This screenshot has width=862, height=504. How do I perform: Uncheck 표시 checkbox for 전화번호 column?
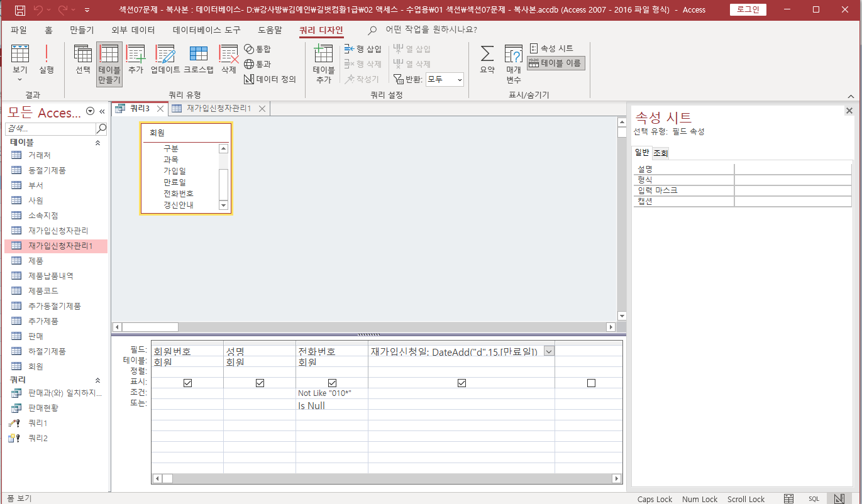tap(332, 383)
